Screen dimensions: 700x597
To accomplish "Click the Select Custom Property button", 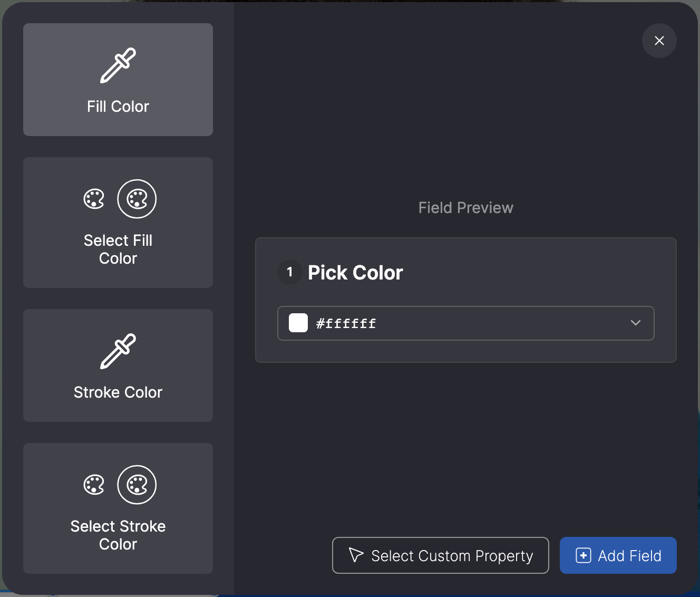I will pos(441,555).
